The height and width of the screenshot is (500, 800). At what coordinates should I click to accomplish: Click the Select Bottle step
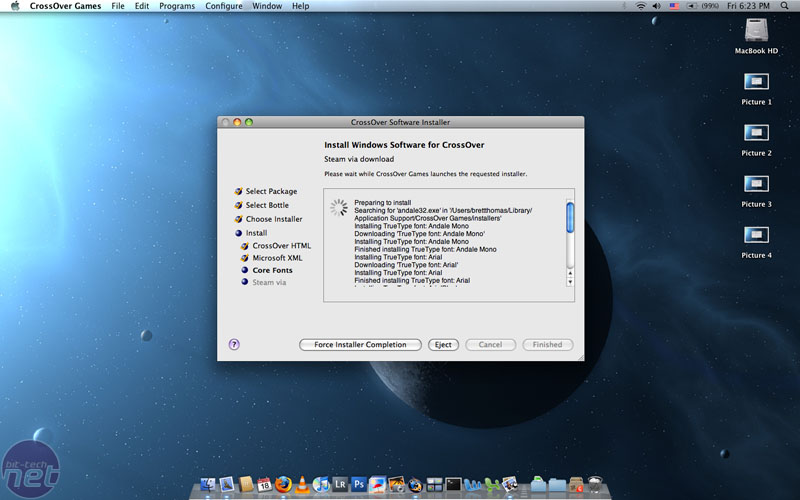pyautogui.click(x=262, y=205)
